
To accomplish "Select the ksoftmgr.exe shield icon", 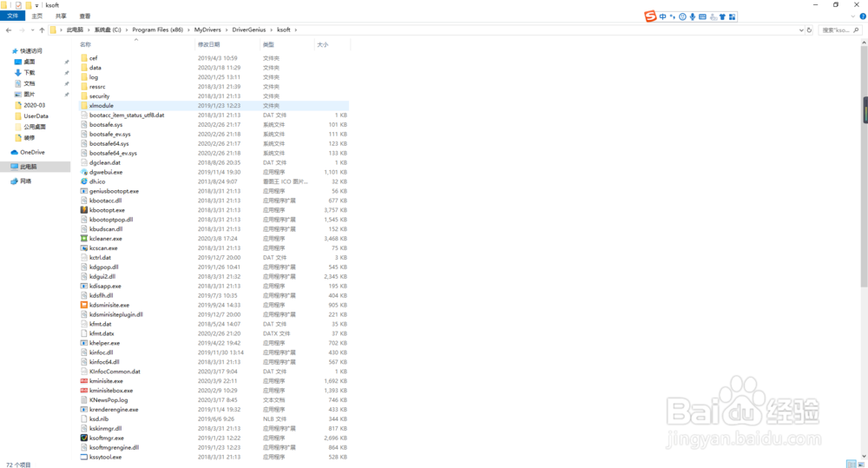I will 84,438.
